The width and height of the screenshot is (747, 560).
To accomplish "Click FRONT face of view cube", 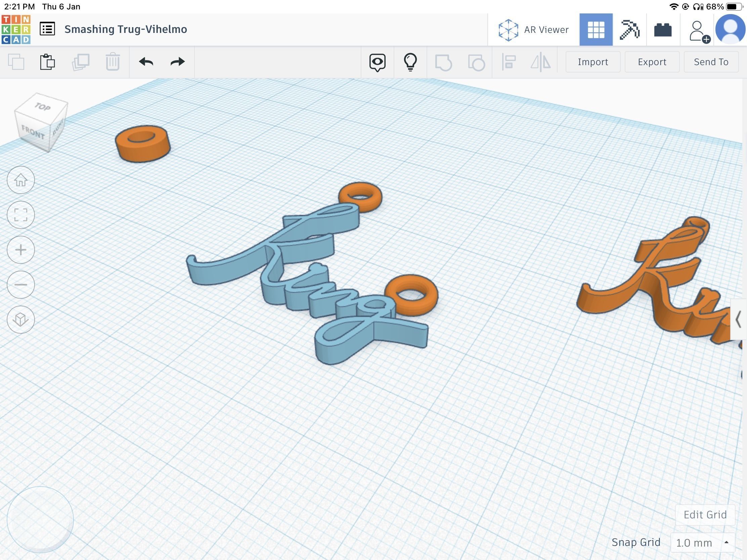I will pyautogui.click(x=33, y=132).
